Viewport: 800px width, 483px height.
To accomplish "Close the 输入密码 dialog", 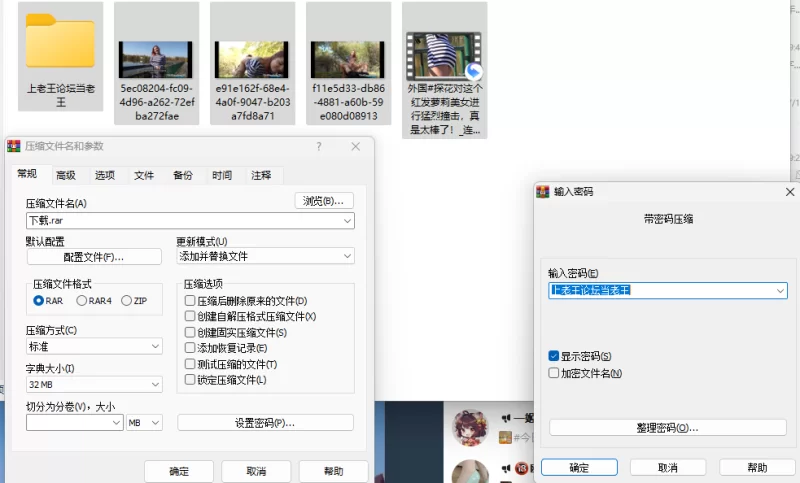I will (x=790, y=192).
